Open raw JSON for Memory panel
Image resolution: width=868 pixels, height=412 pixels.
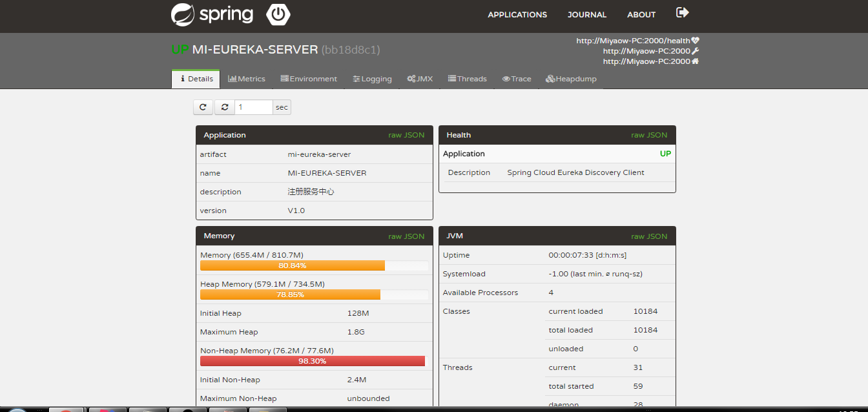point(406,236)
